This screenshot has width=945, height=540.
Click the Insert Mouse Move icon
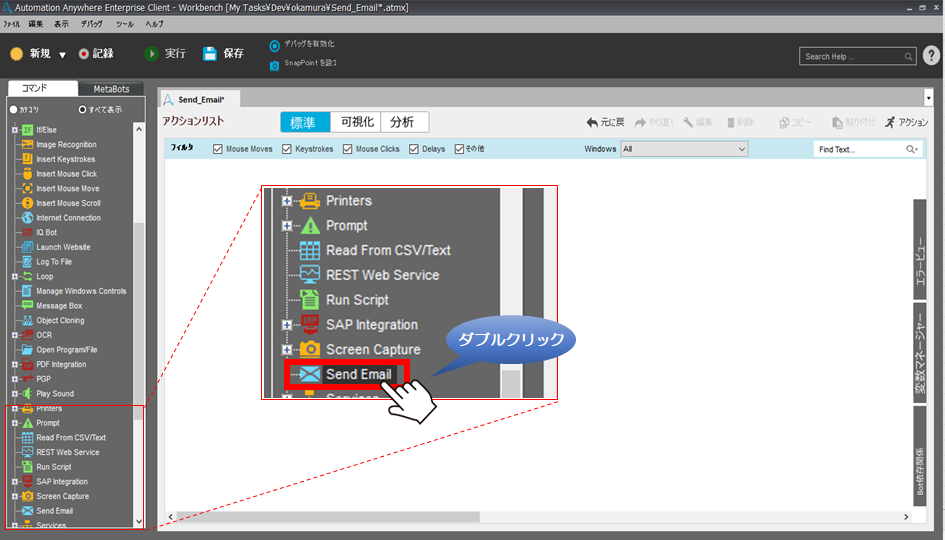point(27,188)
